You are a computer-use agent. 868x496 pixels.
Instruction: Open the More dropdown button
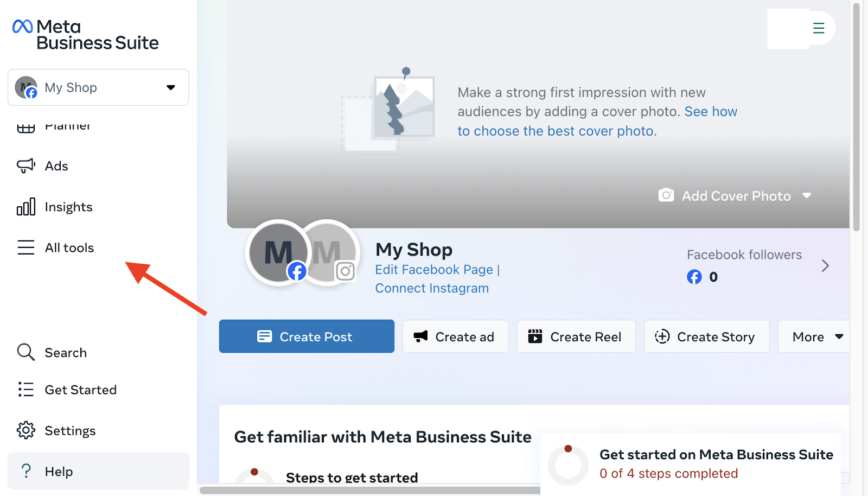(x=814, y=336)
